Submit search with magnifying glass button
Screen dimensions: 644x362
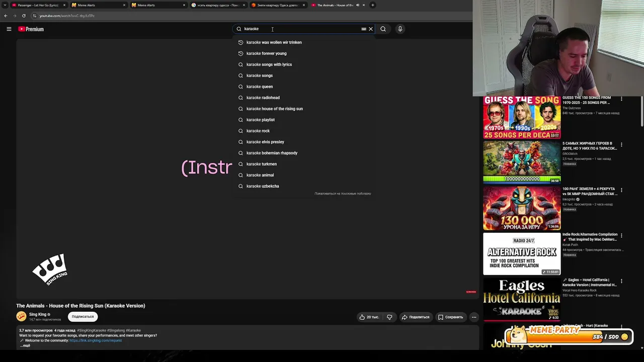click(383, 29)
